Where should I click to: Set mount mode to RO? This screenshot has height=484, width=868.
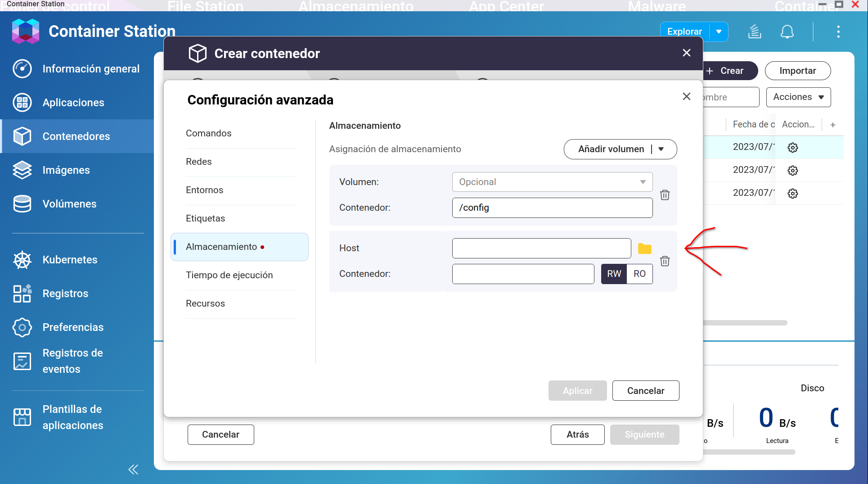639,274
